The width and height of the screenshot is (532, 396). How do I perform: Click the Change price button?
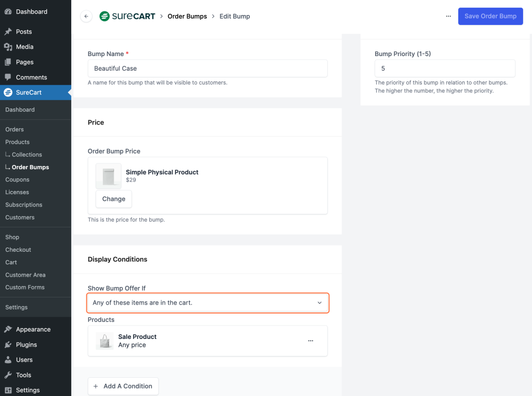point(114,199)
